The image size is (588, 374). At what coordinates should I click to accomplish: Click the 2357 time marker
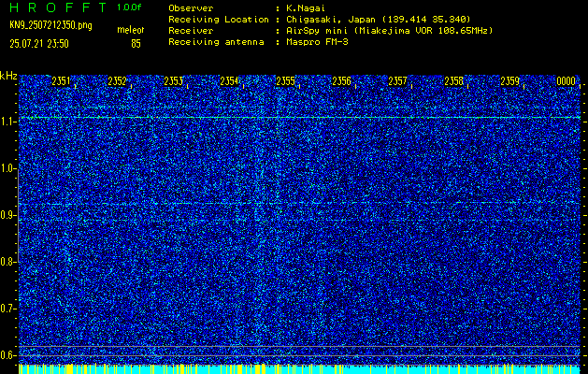pos(397,81)
